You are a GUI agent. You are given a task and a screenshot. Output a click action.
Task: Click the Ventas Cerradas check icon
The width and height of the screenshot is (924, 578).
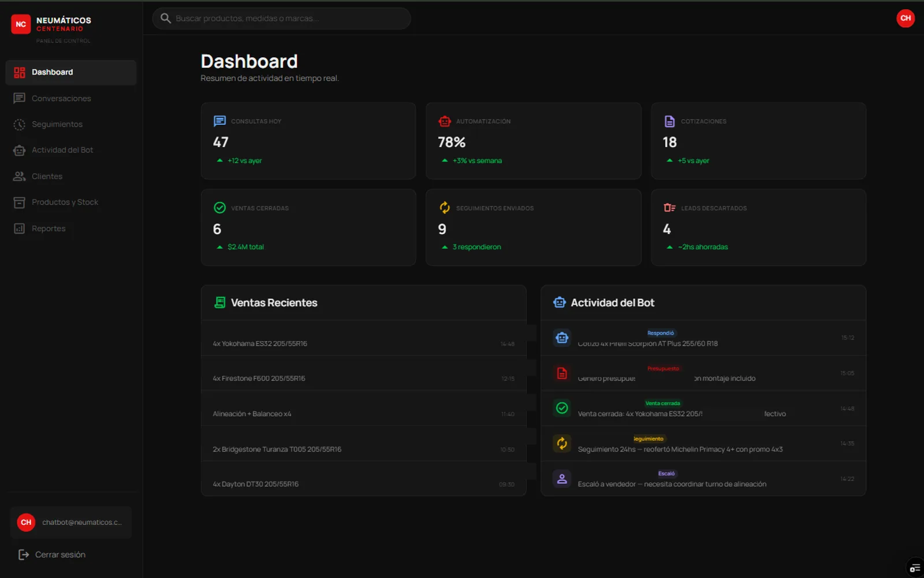(219, 208)
